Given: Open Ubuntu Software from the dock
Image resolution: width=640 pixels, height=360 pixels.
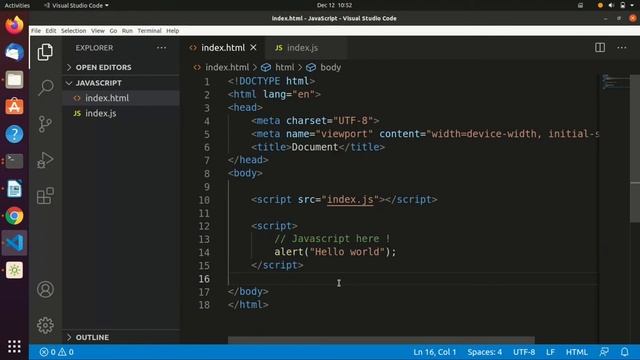Looking at the screenshot, I should pos(14,107).
